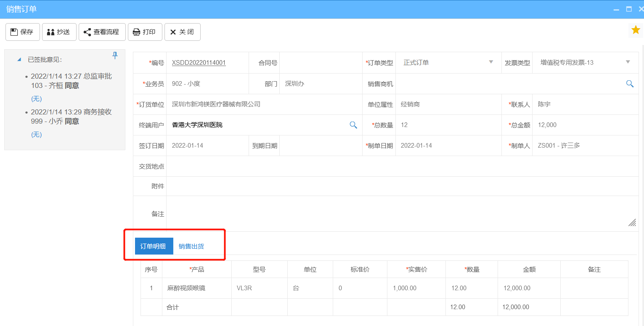This screenshot has height=326, width=644.
Task: Select the 订单明细 tab
Action: point(154,246)
